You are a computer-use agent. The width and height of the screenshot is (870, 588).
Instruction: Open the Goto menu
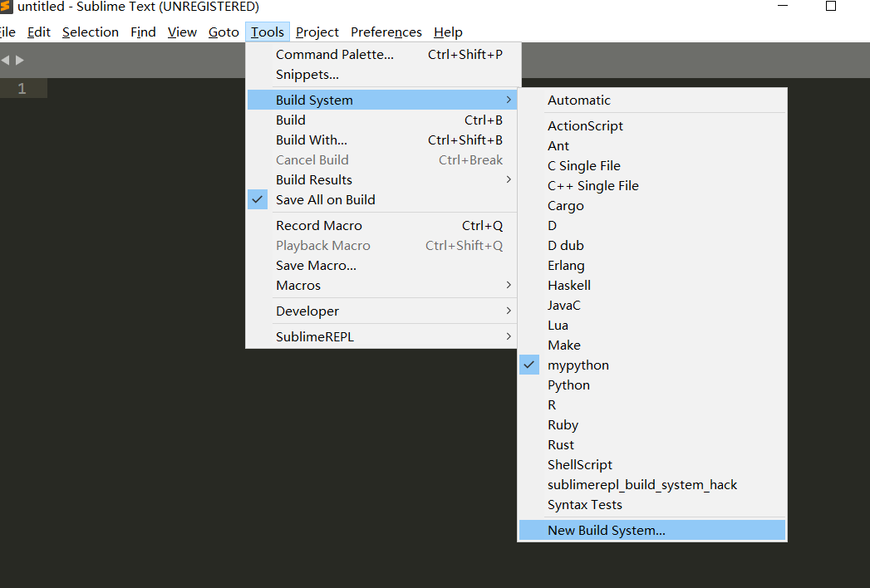coord(224,32)
